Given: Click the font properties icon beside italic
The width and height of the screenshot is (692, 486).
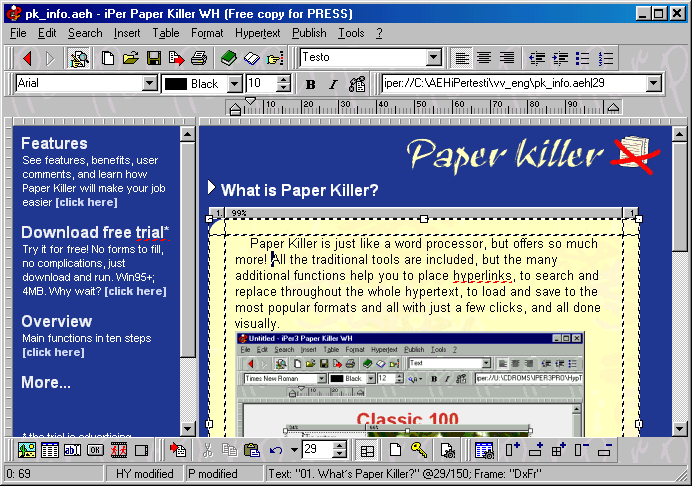Looking at the screenshot, I should [357, 84].
